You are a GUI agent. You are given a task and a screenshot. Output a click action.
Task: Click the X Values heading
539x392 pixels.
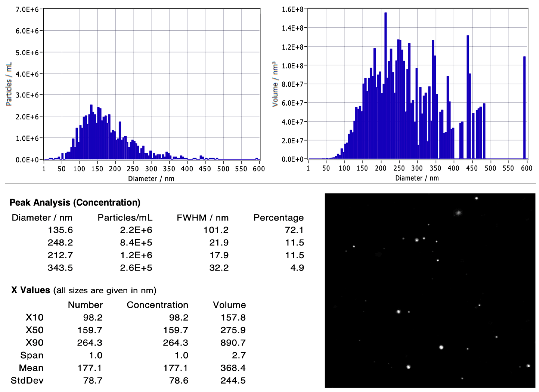pyautogui.click(x=30, y=290)
